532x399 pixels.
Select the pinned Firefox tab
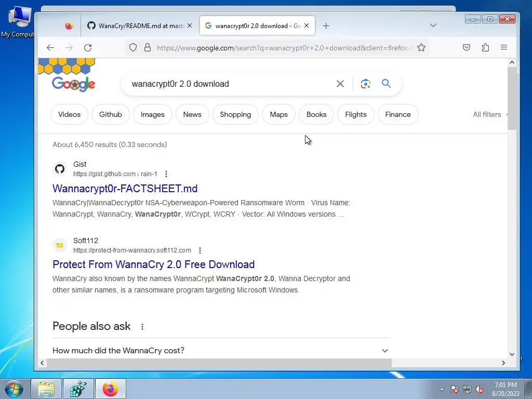click(x=69, y=26)
